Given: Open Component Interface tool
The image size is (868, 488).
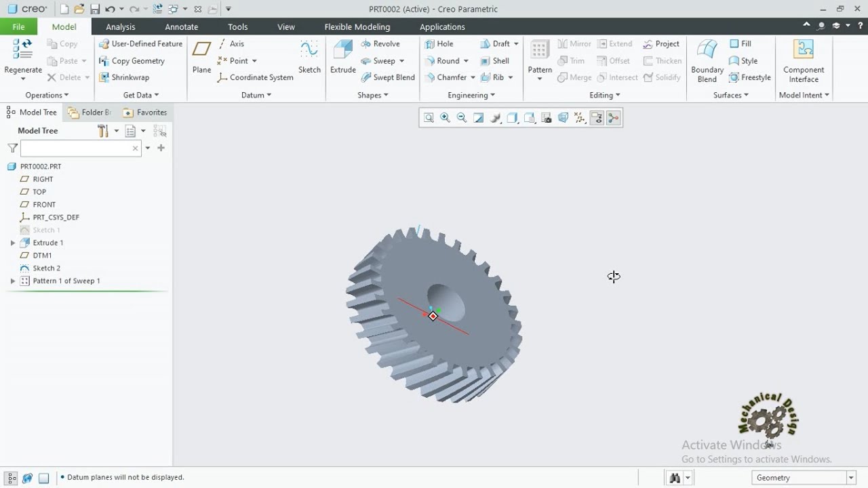Looking at the screenshot, I should point(804,60).
